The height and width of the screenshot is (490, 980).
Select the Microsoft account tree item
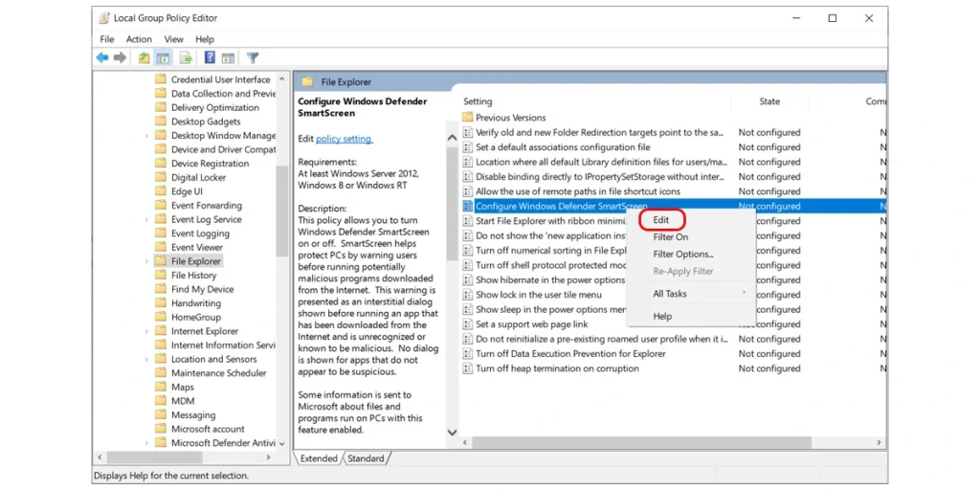(208, 429)
